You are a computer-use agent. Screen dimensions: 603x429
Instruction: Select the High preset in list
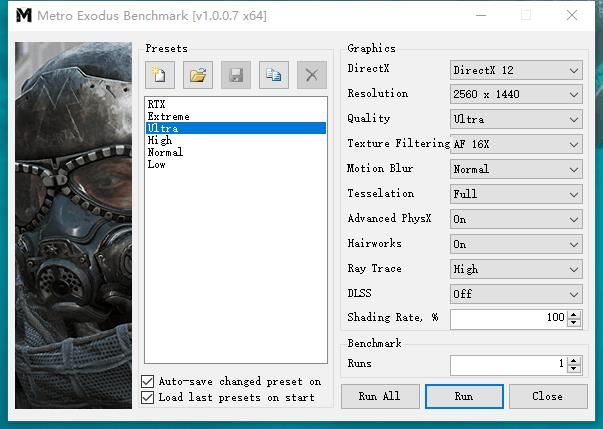236,140
